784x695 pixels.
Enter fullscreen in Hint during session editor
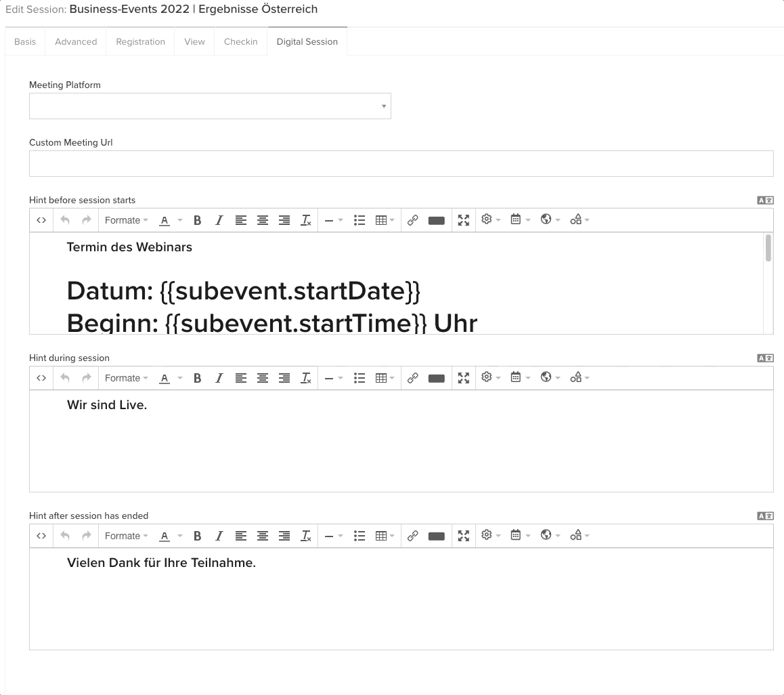(x=463, y=378)
